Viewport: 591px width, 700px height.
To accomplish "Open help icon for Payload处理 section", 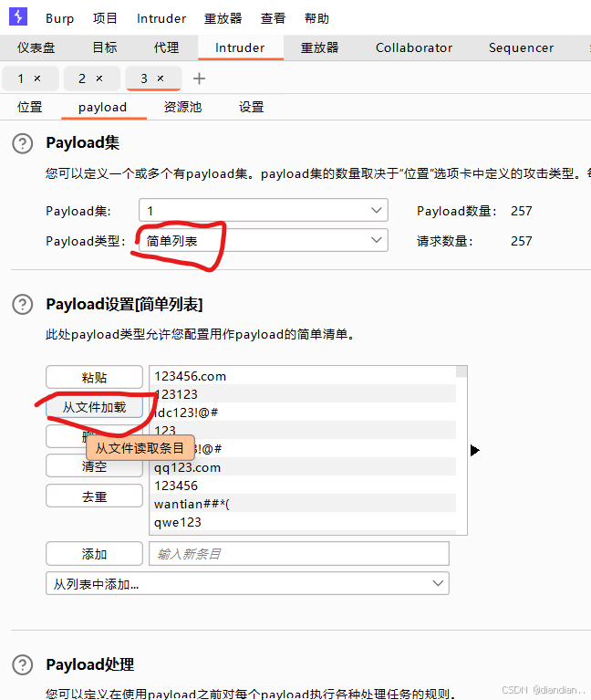I will point(22,664).
